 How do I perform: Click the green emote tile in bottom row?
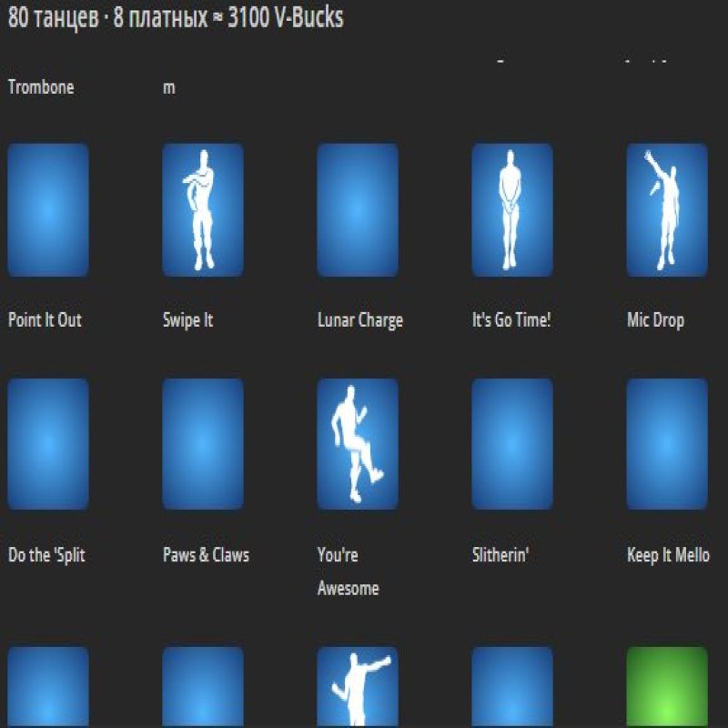[x=667, y=687]
